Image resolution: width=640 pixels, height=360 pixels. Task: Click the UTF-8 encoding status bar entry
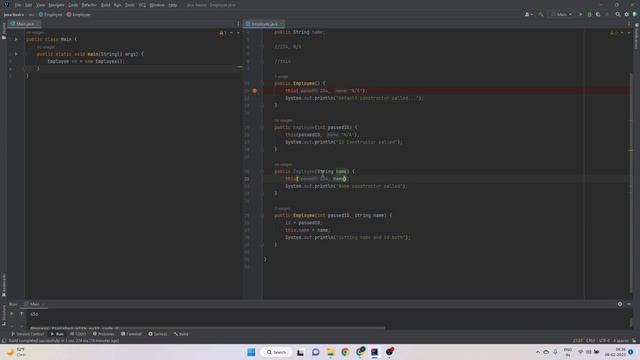pyautogui.click(x=604, y=340)
